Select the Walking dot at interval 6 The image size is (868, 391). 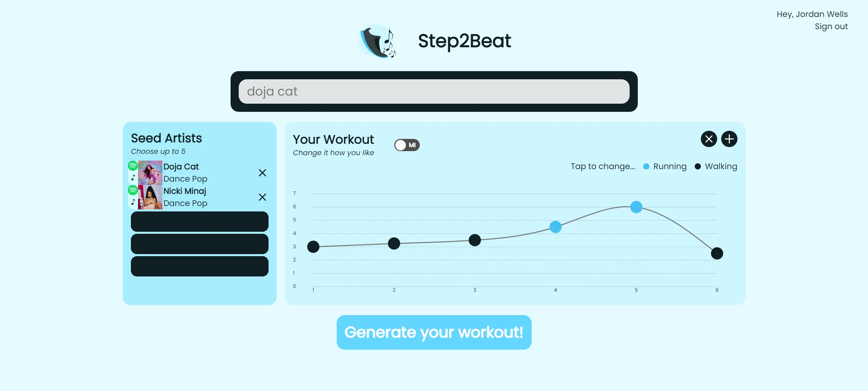[717, 253]
